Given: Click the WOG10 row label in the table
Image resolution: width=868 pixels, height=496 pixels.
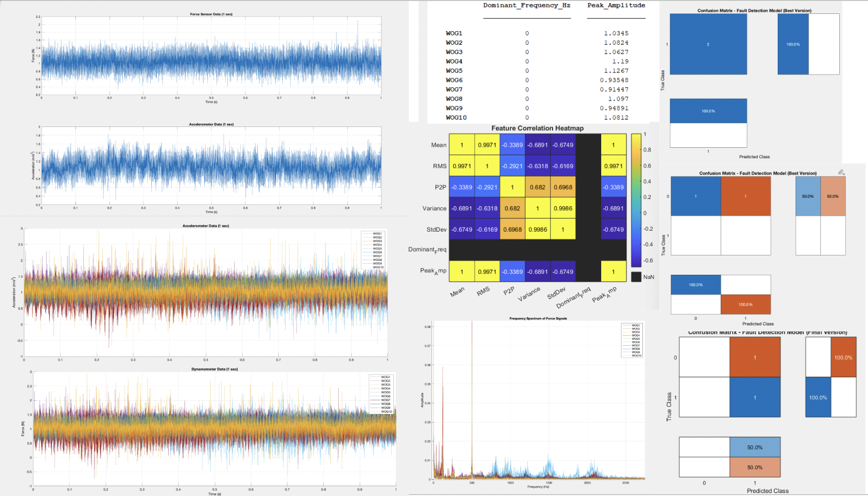Looking at the screenshot, I should pyautogui.click(x=456, y=118).
